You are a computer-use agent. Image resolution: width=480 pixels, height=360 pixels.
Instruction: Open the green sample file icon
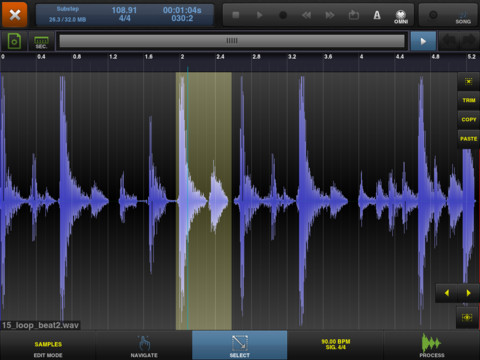click(x=14, y=41)
